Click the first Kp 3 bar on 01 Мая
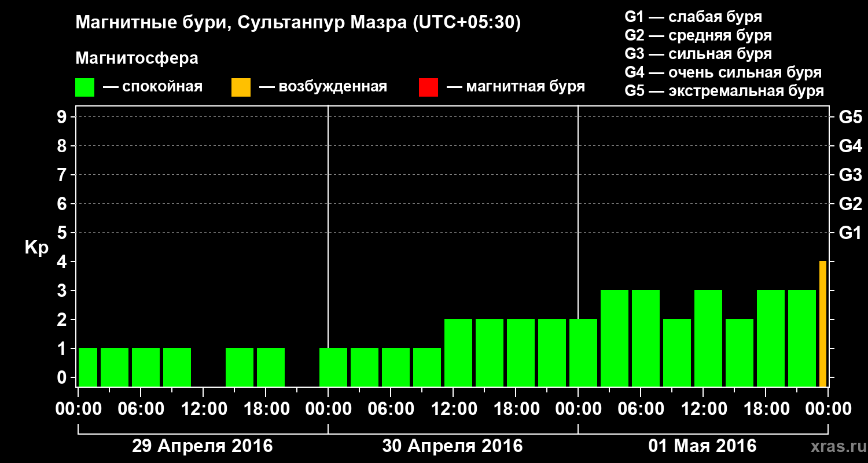 coord(615,338)
